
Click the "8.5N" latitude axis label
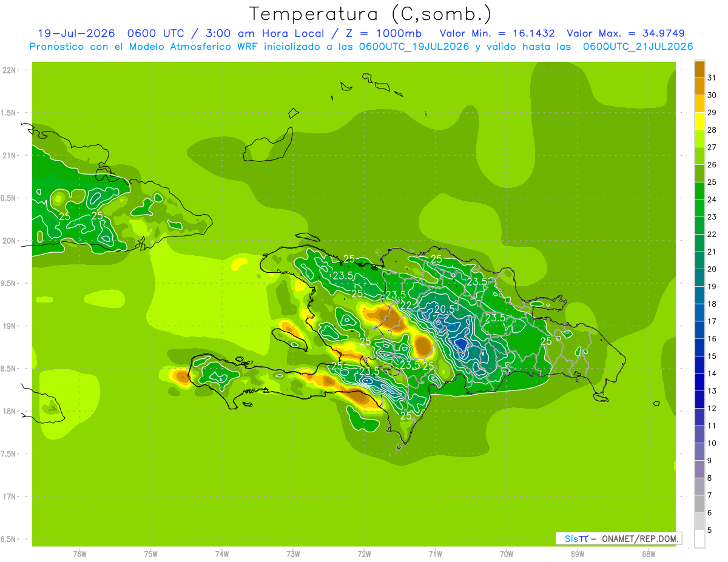(x=8, y=369)
